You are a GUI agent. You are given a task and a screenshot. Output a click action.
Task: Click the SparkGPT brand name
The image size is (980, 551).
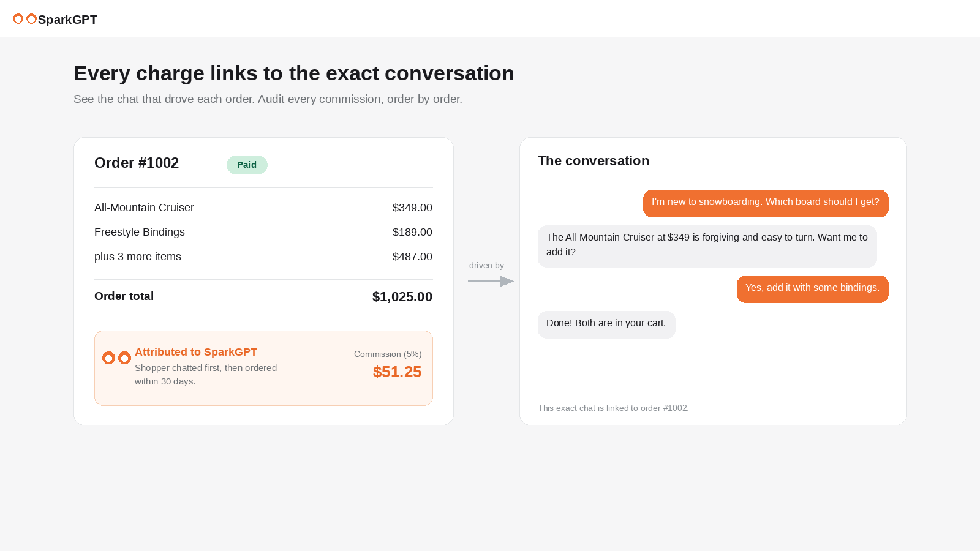coord(67,20)
